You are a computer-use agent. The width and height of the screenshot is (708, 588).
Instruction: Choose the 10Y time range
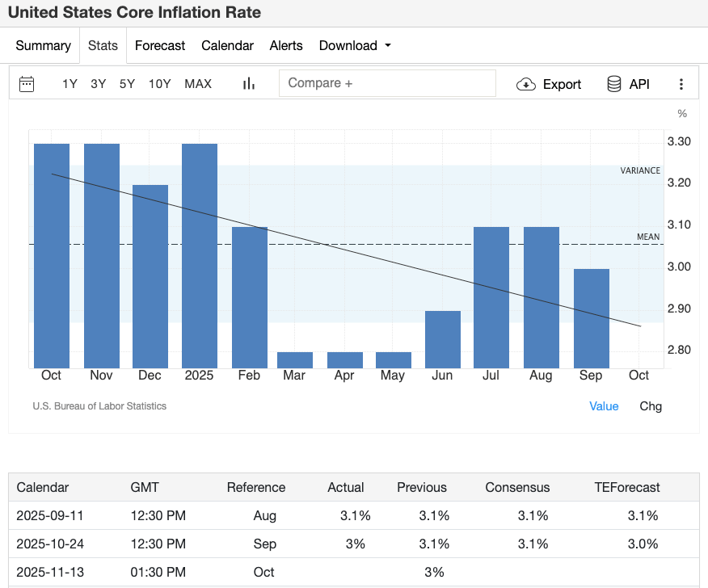pos(159,84)
